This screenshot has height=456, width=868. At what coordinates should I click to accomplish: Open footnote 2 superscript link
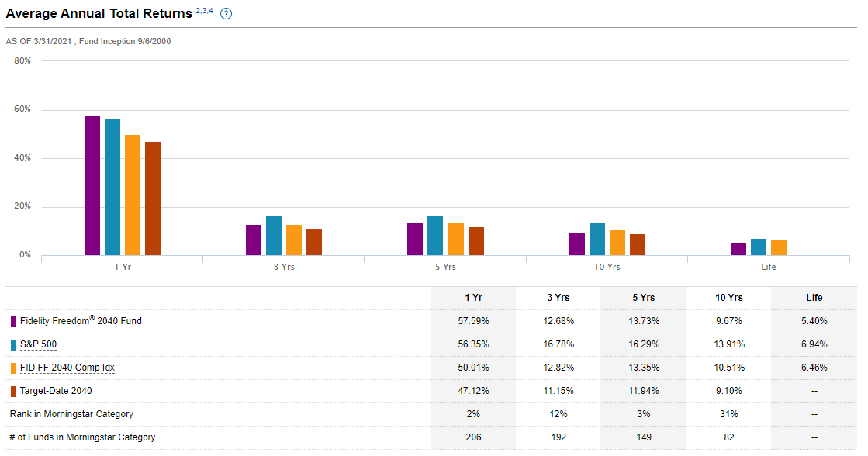click(199, 10)
